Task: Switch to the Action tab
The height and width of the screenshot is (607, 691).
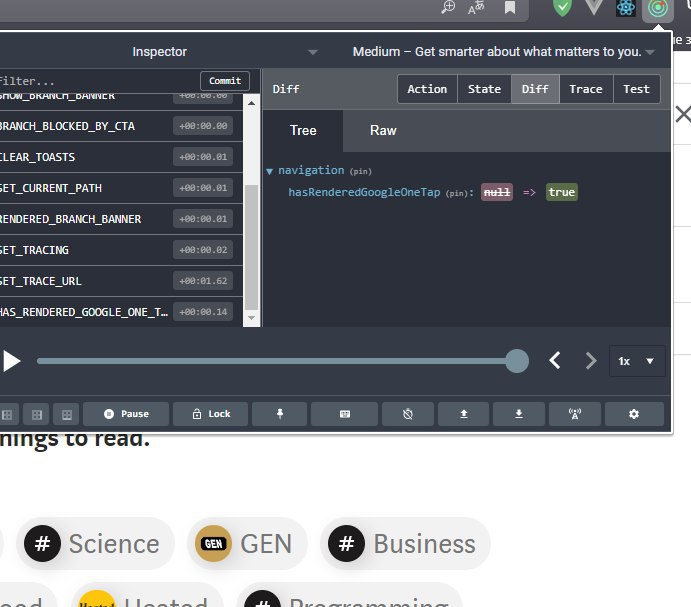Action: pos(427,89)
